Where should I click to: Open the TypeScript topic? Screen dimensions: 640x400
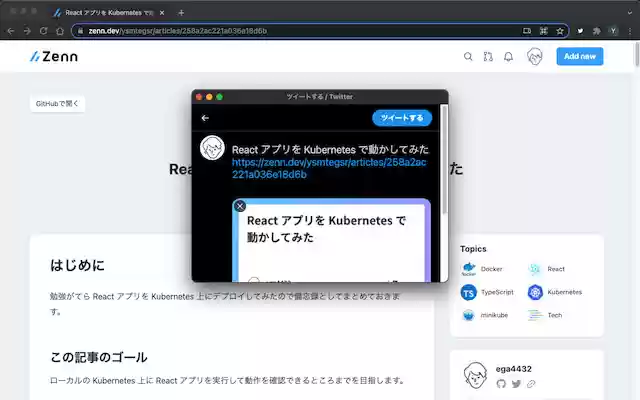click(497, 292)
